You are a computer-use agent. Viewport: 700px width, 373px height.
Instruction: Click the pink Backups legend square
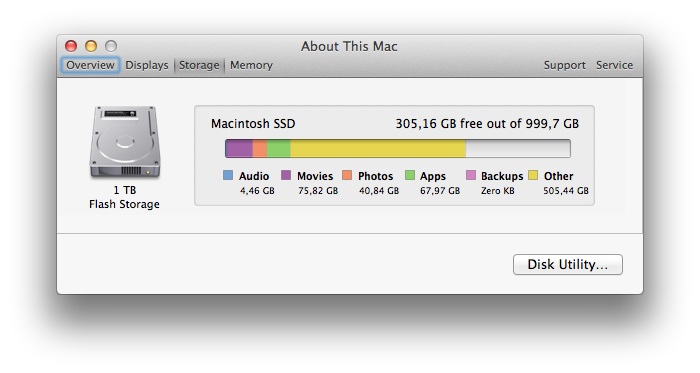(471, 175)
